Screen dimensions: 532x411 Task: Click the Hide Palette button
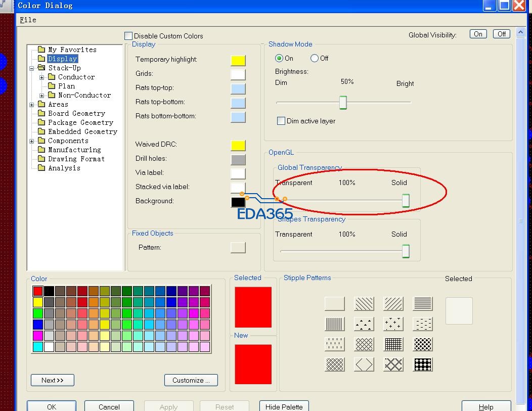(x=284, y=406)
